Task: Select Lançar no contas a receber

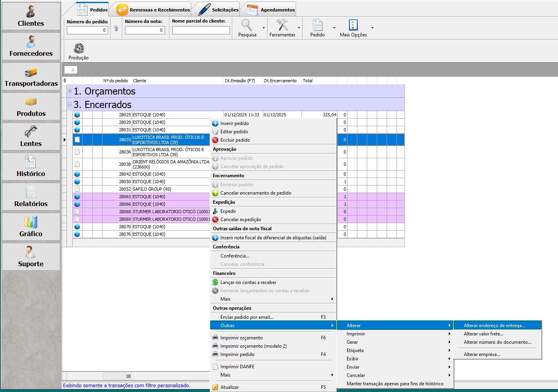Action: click(248, 282)
